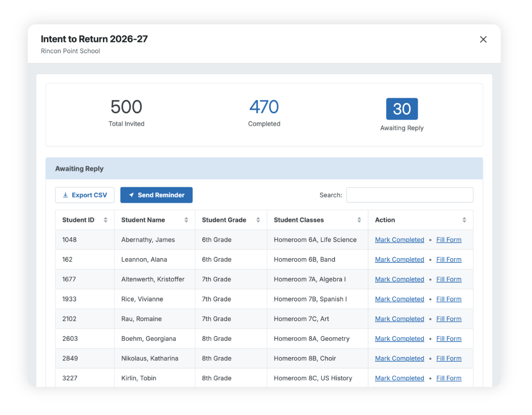Select student ID cell 162
The height and width of the screenshot is (415, 532).
click(x=85, y=260)
